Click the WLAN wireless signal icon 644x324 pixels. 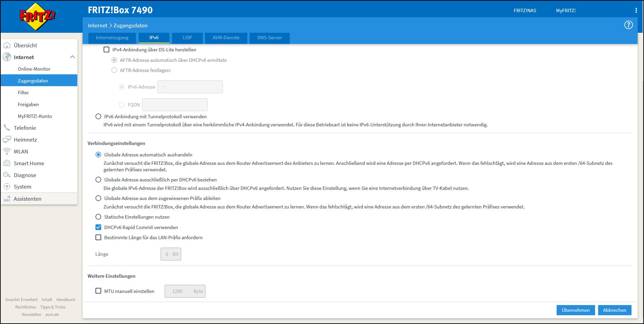pos(7,151)
